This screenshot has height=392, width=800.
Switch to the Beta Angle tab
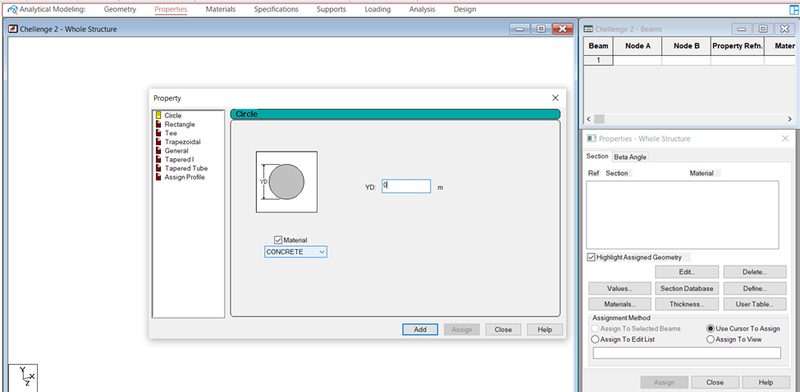630,157
